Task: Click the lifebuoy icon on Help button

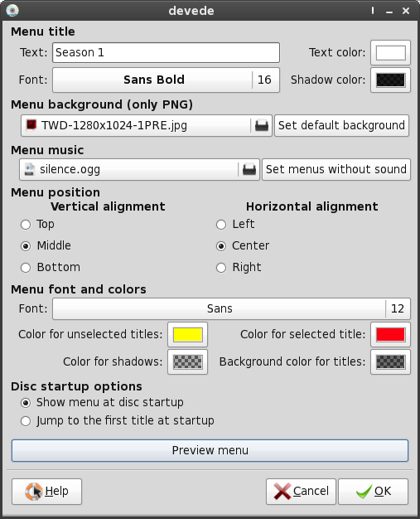Action: point(34,491)
